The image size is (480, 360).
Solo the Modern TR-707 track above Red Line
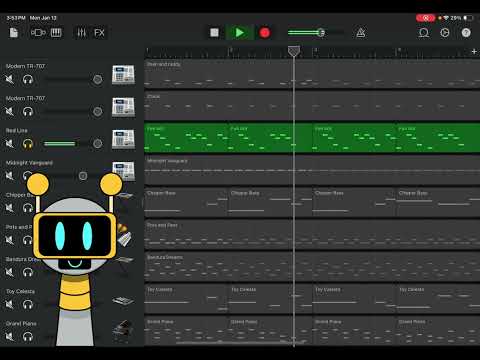click(x=28, y=111)
